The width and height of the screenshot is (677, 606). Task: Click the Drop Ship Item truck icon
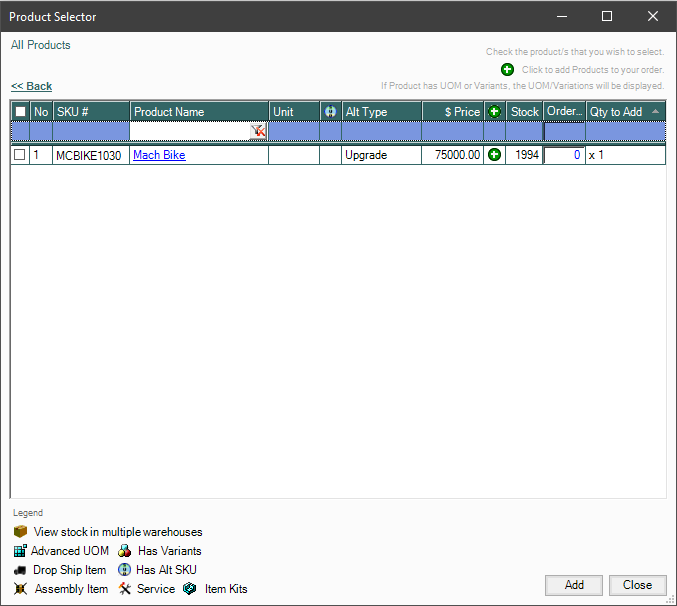20,570
